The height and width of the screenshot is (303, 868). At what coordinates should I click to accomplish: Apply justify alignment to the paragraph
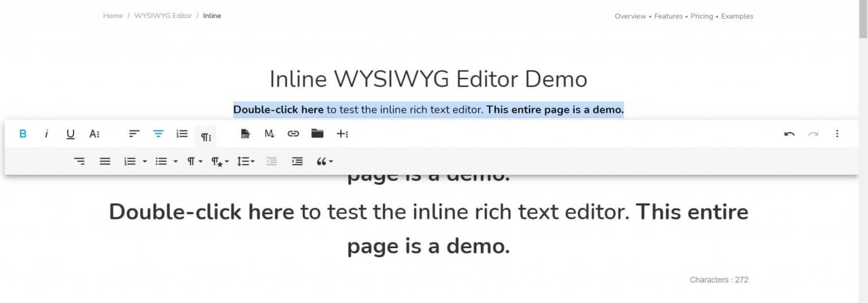(105, 162)
